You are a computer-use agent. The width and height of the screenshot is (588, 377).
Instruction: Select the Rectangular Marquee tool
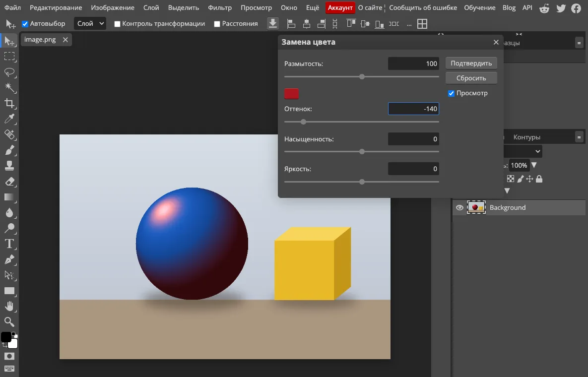pyautogui.click(x=9, y=57)
